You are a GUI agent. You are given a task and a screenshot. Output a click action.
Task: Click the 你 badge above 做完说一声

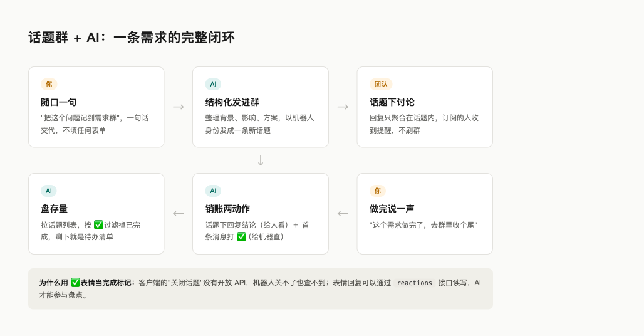[378, 191]
